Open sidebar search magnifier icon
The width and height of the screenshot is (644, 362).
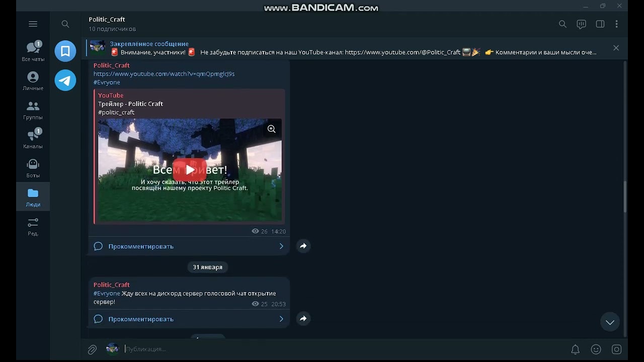[x=65, y=24]
